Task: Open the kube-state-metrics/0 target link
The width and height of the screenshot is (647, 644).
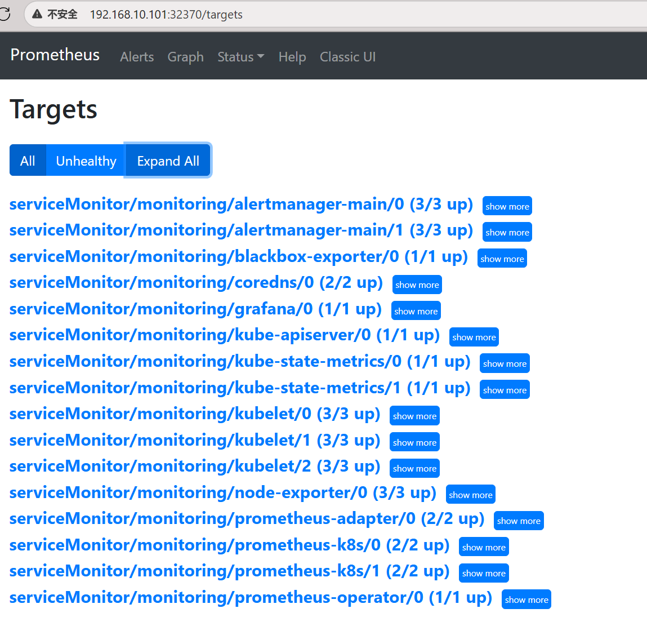Action: [240, 362]
